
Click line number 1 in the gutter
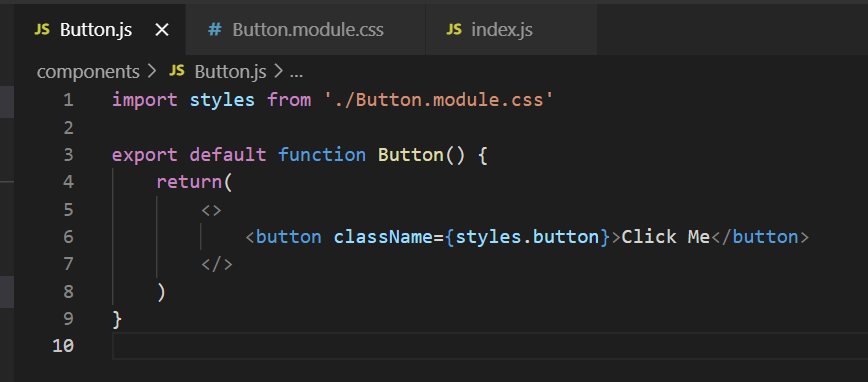pyautogui.click(x=68, y=100)
